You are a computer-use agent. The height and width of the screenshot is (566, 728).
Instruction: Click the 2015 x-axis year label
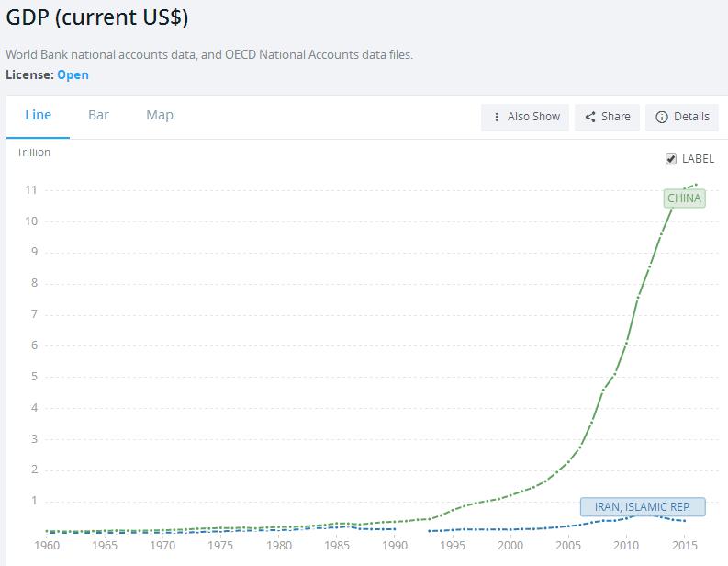click(684, 546)
